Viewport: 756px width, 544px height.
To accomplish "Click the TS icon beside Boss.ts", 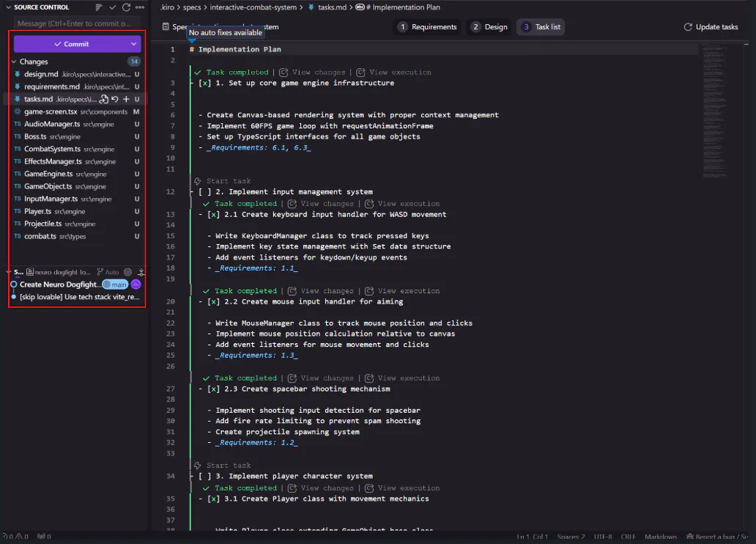I will tap(18, 136).
